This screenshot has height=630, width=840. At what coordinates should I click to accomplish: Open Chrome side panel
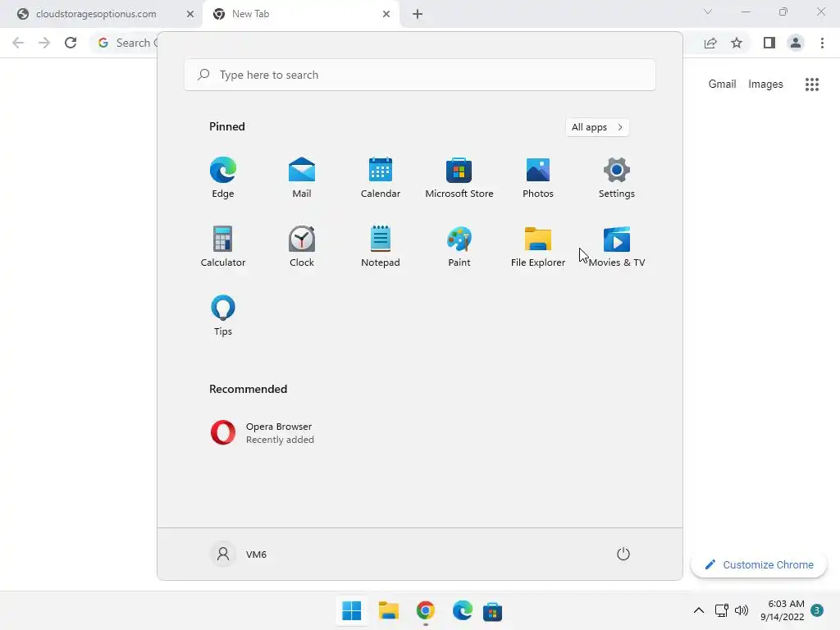(769, 43)
